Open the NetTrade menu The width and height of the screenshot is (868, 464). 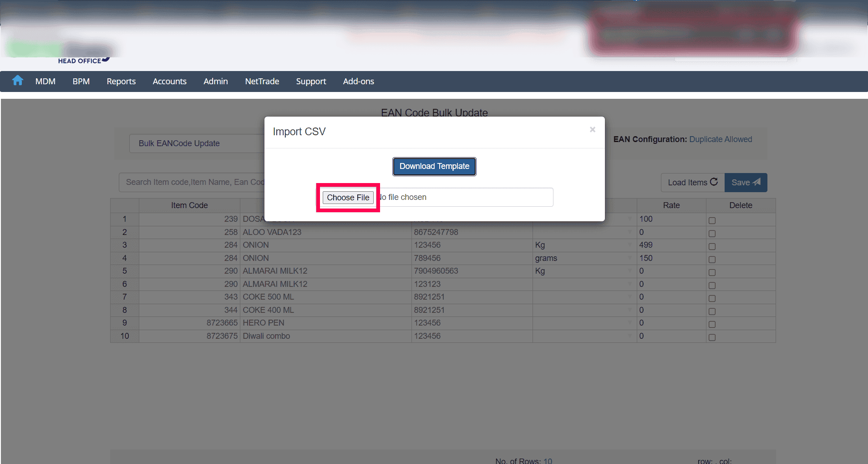coord(262,82)
